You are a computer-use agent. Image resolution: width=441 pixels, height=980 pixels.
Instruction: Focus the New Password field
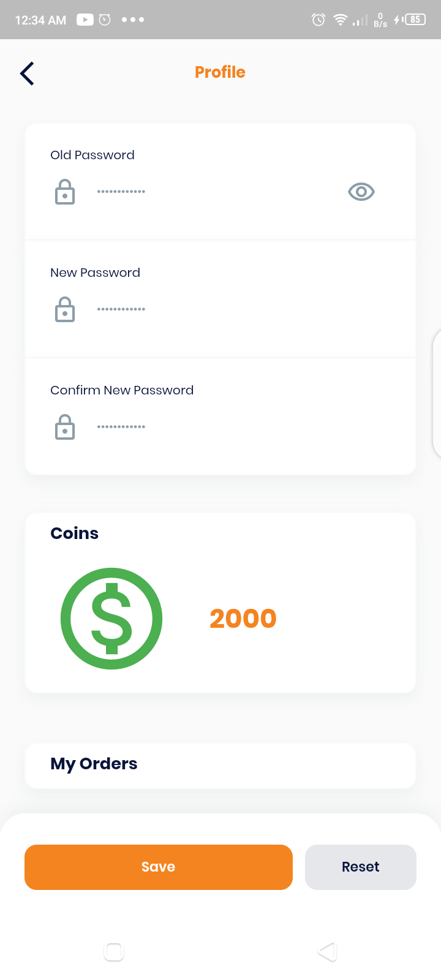[x=233, y=309]
